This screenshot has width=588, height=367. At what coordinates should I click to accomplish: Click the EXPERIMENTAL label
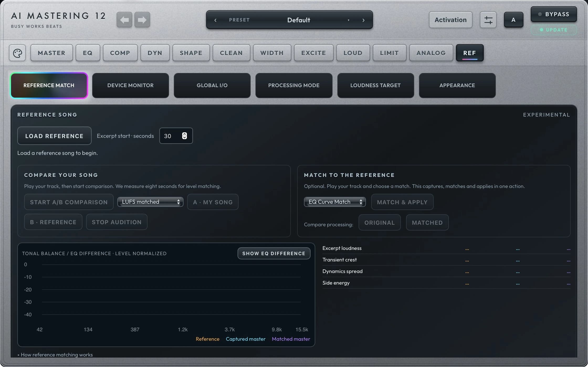pyautogui.click(x=547, y=115)
